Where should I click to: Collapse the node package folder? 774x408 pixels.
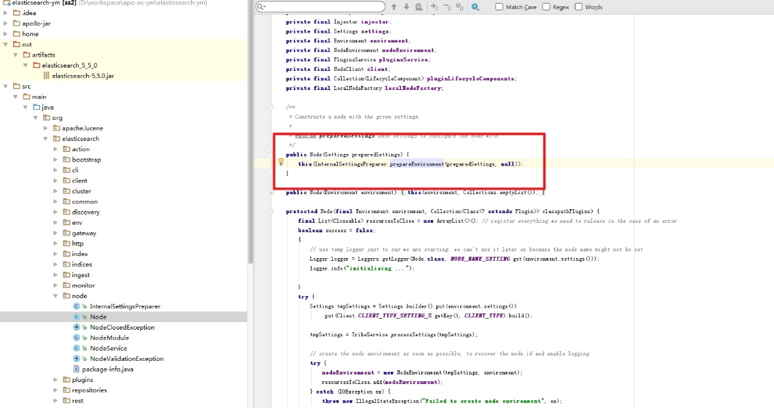click(x=56, y=296)
